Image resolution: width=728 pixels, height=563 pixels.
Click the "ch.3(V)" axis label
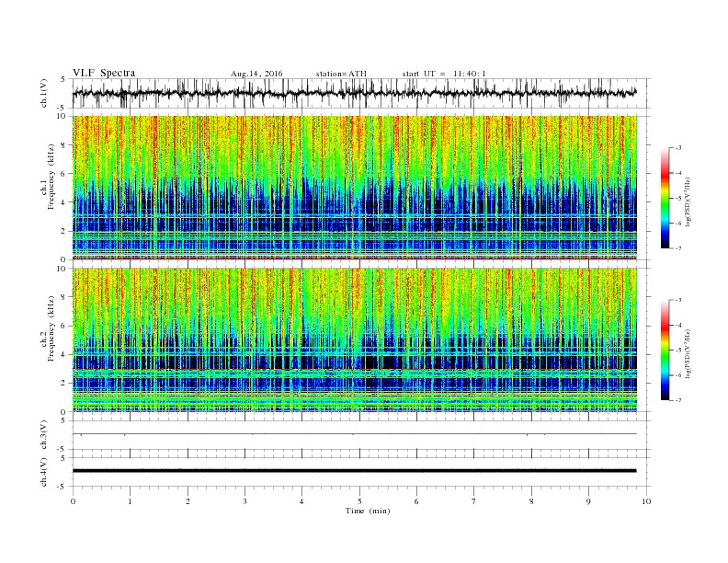pyautogui.click(x=44, y=435)
